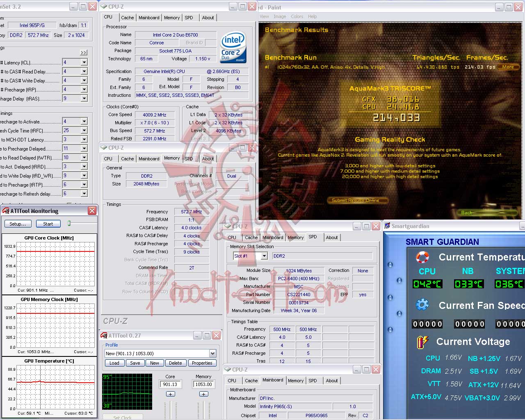Open the Write Delay (tRD_WR) dropdown

click(x=84, y=176)
